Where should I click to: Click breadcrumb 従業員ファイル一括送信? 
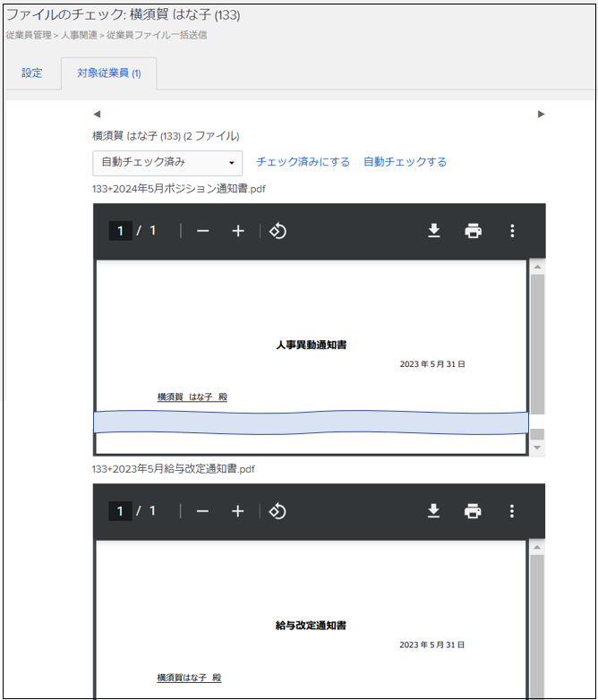click(x=157, y=35)
